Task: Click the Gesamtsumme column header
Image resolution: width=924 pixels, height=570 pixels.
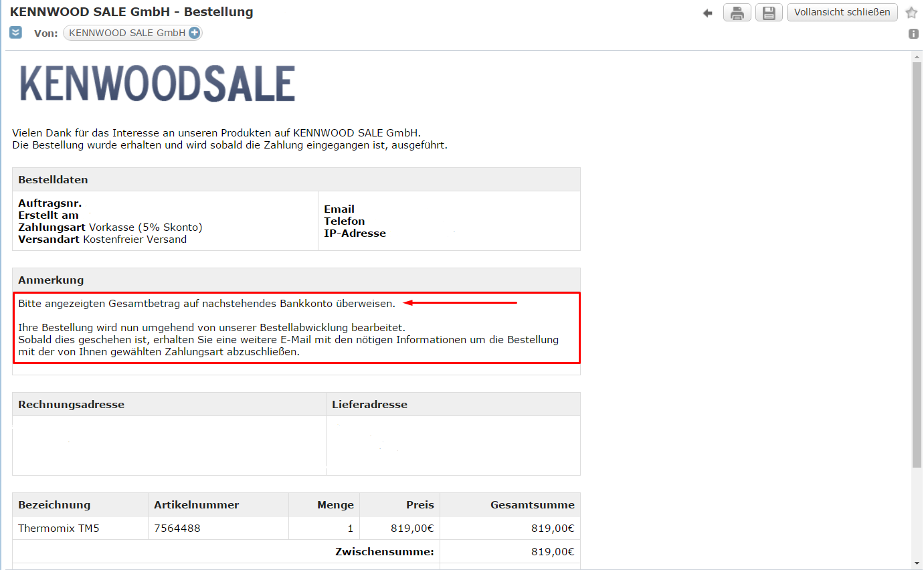Action: pyautogui.click(x=510, y=504)
